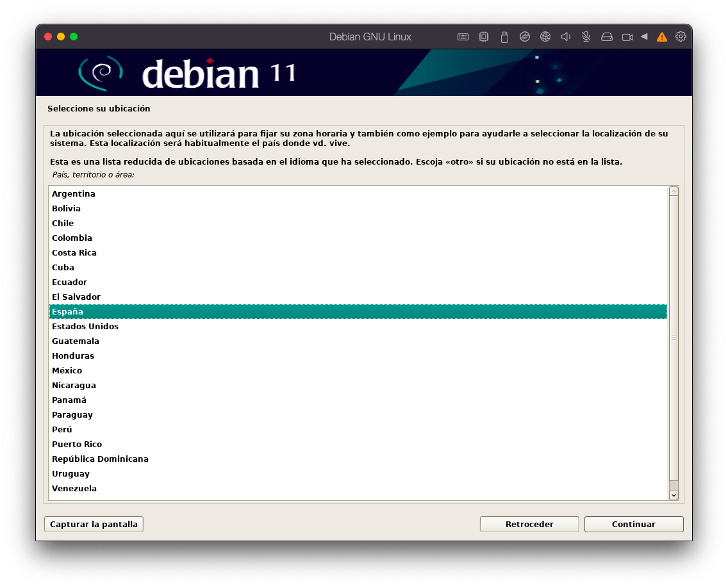The width and height of the screenshot is (728, 588).
Task: Click the USB device icon
Action: 504,37
